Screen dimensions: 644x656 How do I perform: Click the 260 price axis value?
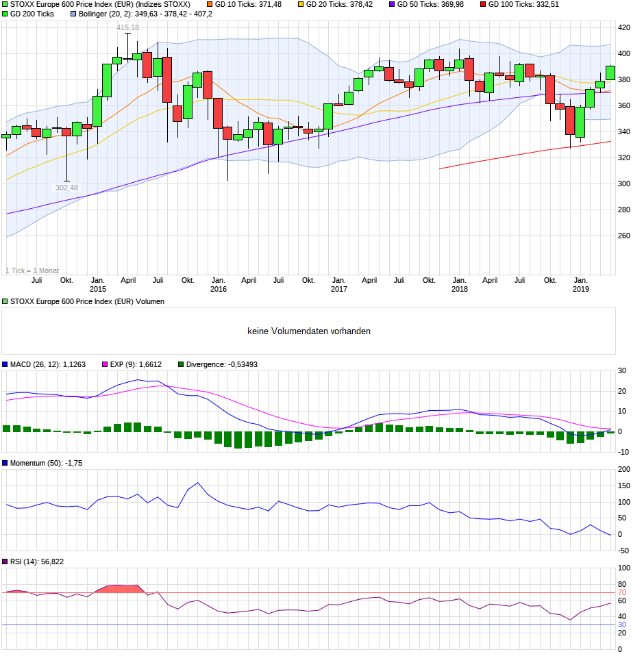[x=624, y=236]
